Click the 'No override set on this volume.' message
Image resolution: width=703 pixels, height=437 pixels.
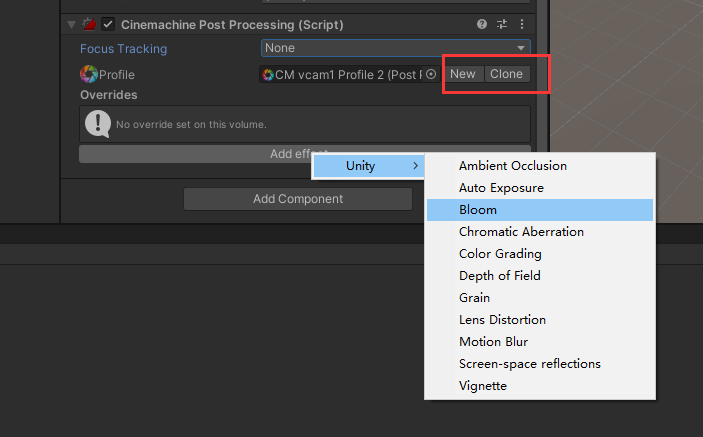pos(191,125)
